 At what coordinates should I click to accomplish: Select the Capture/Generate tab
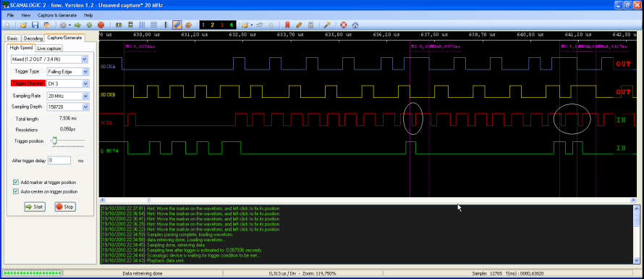[x=64, y=38]
